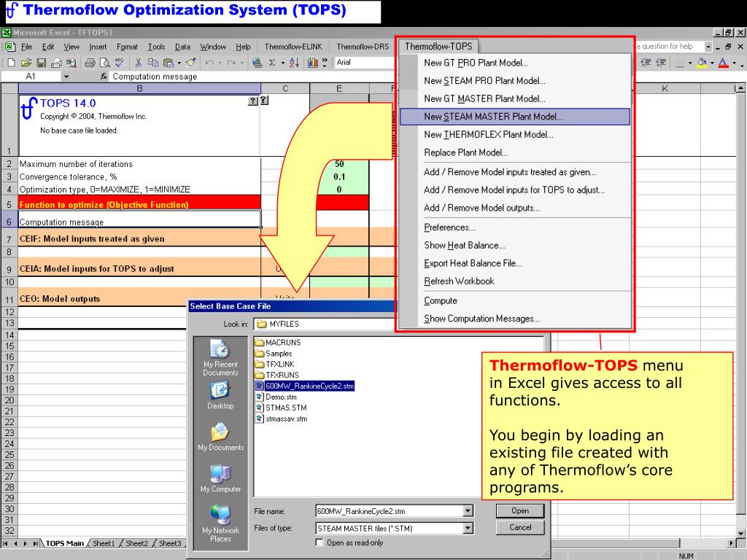747x560 pixels.
Task: Select the Demo.stm file
Action: pos(276,397)
